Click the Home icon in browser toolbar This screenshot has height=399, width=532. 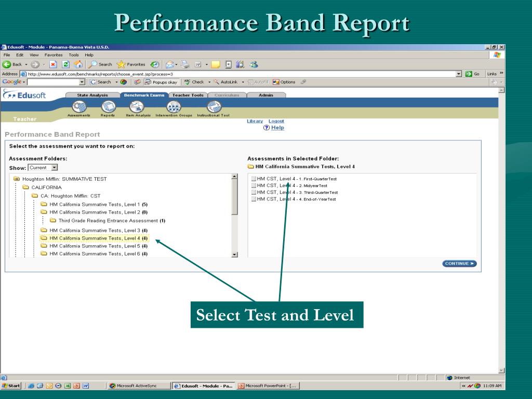pyautogui.click(x=78, y=64)
